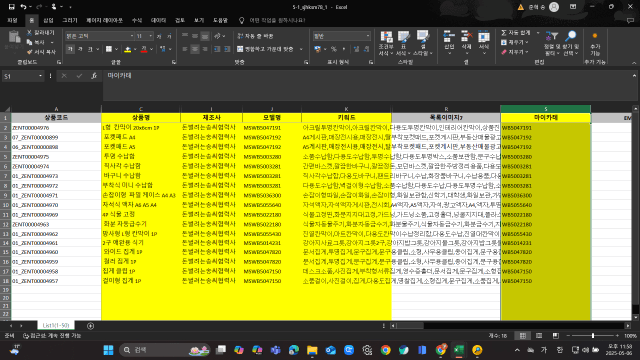The image size is (640, 360).
Task: Switch to Draw (그리기) ribbon tab
Action: [x=70, y=20]
